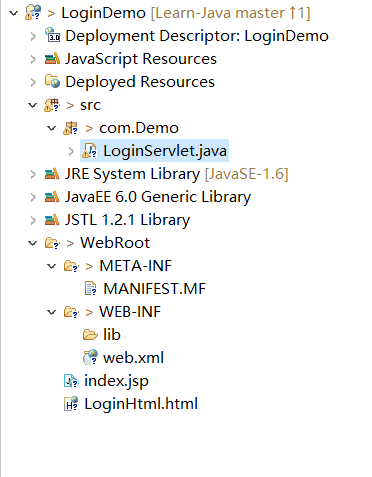Select the index.jsp file name
The height and width of the screenshot is (477, 372).
(116, 381)
